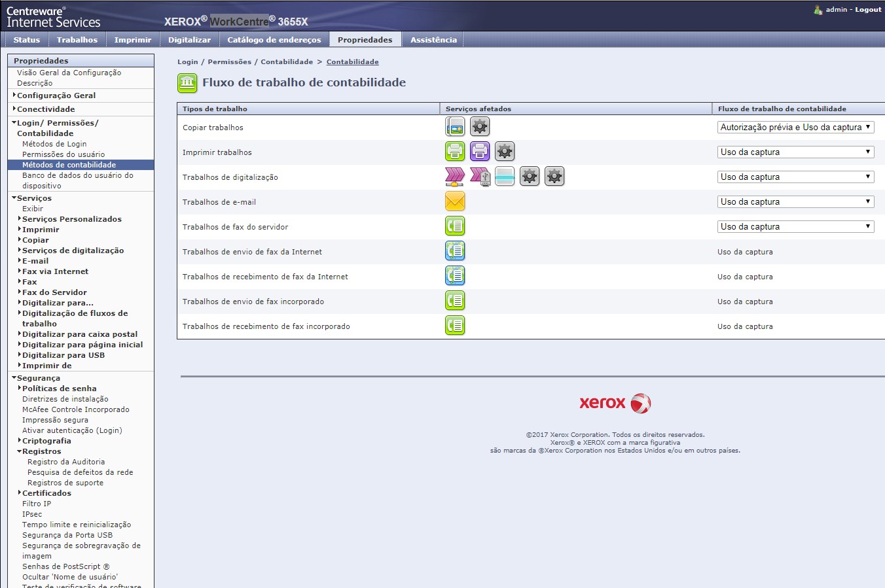Open the Catálogo de endereços tab
Viewport: 885px width, 588px height.
tap(274, 40)
